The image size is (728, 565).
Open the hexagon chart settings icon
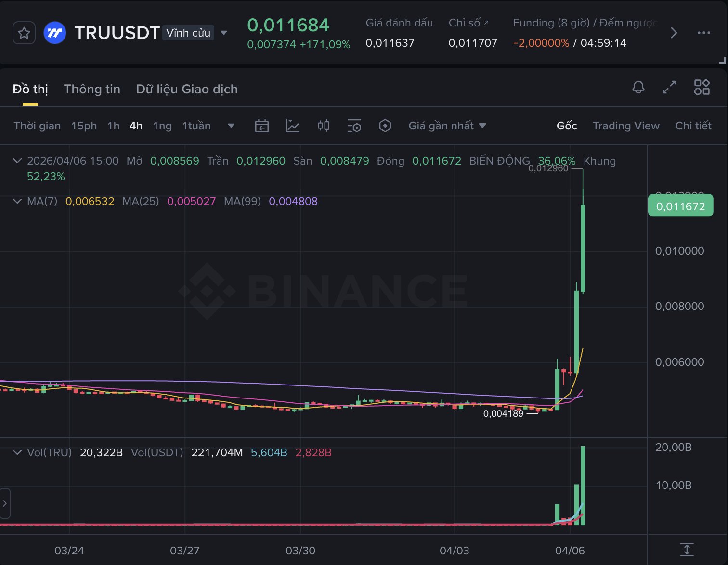(x=385, y=126)
